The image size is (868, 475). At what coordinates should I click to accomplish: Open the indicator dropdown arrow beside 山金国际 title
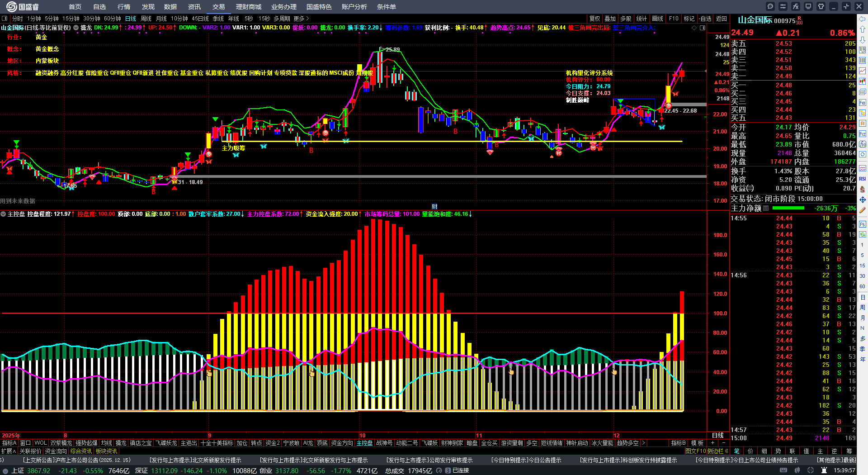pos(76,28)
